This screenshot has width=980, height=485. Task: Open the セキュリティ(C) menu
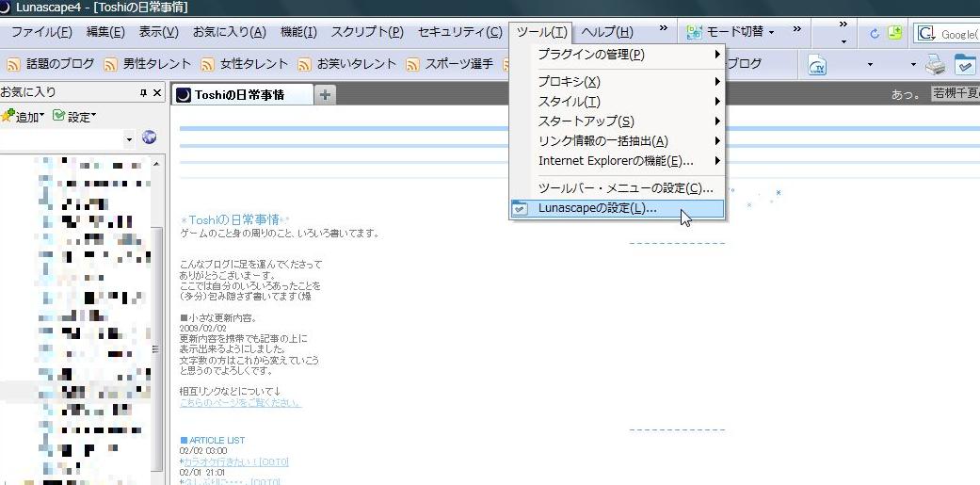459,32
